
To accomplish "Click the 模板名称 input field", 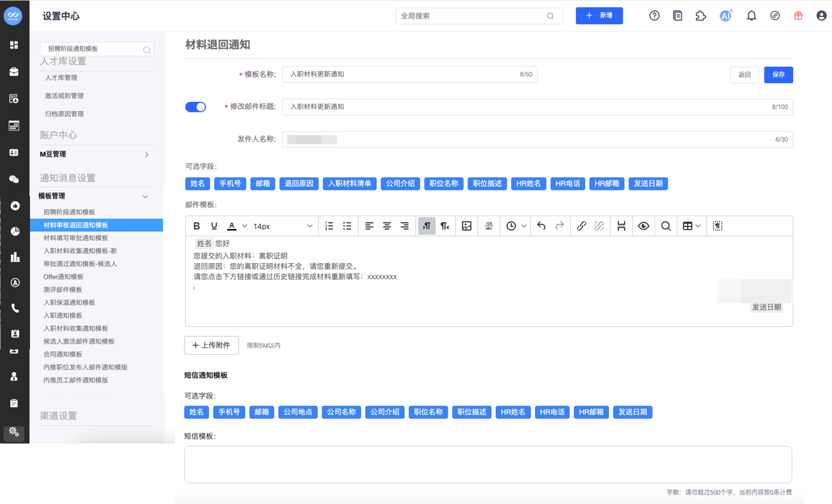I will [x=409, y=75].
